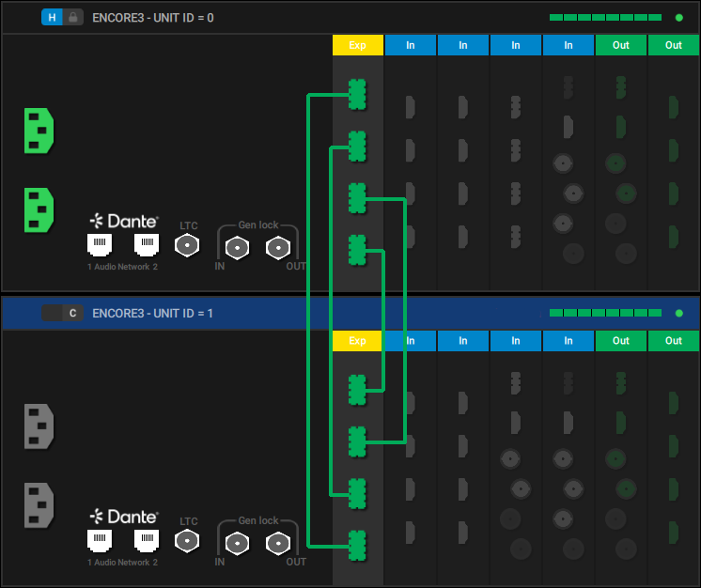Click the green status dot on Unit 0

tap(679, 18)
